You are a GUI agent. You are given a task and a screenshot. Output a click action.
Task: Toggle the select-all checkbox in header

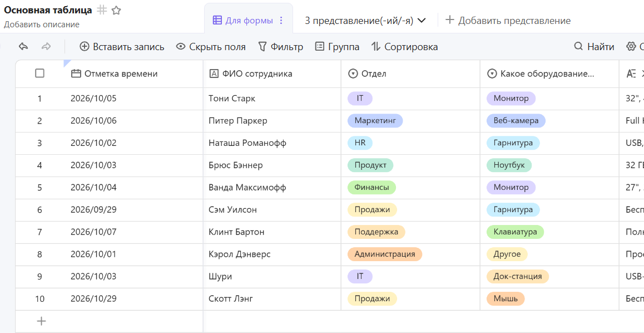pyautogui.click(x=40, y=73)
